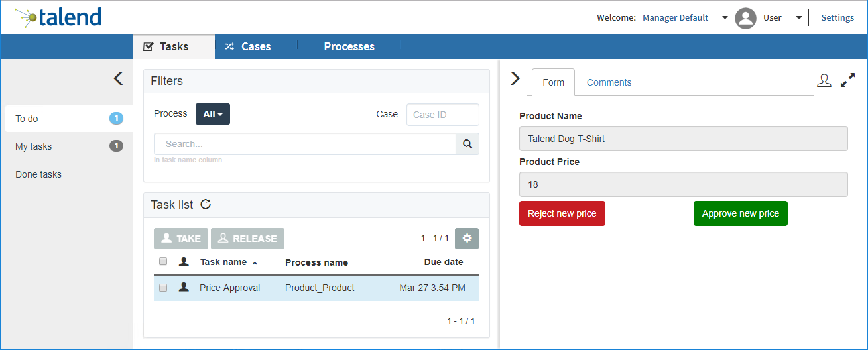Click the Case ID input field

(x=442, y=115)
